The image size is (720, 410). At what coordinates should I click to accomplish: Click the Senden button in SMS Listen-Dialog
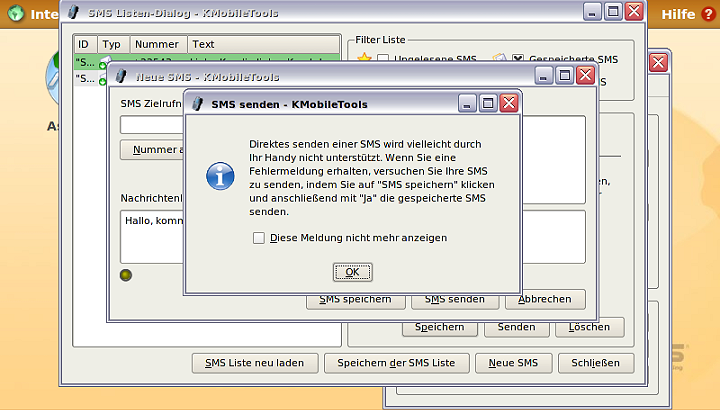(x=517, y=328)
